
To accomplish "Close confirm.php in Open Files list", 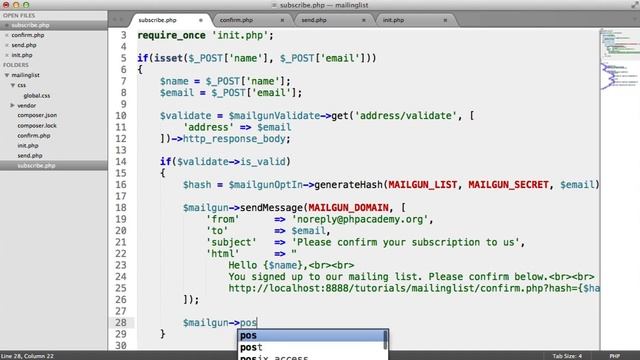I will pos(7,35).
